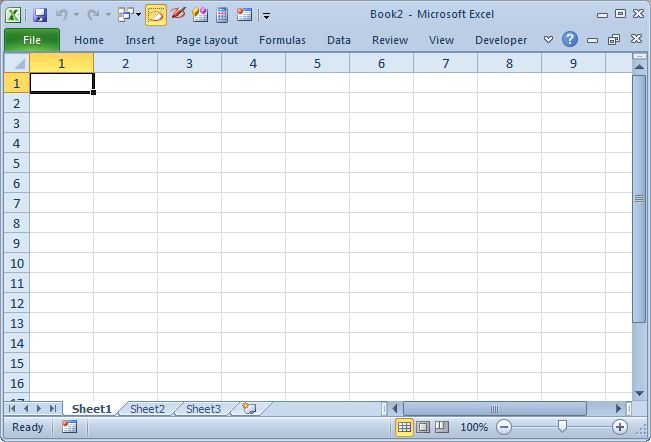This screenshot has width=651, height=442.
Task: Select the Sheet2 worksheet tab
Action: [x=147, y=409]
